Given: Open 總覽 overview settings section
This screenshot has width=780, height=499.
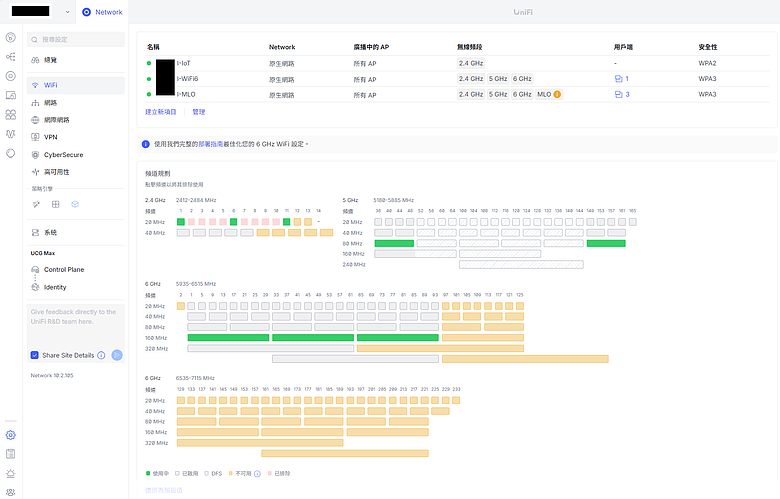Looking at the screenshot, I should (x=76, y=60).
